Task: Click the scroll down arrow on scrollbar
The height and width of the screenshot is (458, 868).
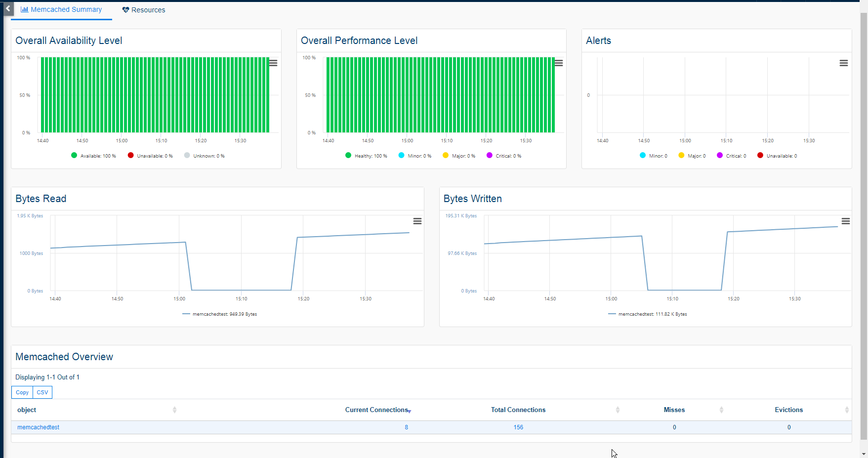Action: tap(863, 454)
